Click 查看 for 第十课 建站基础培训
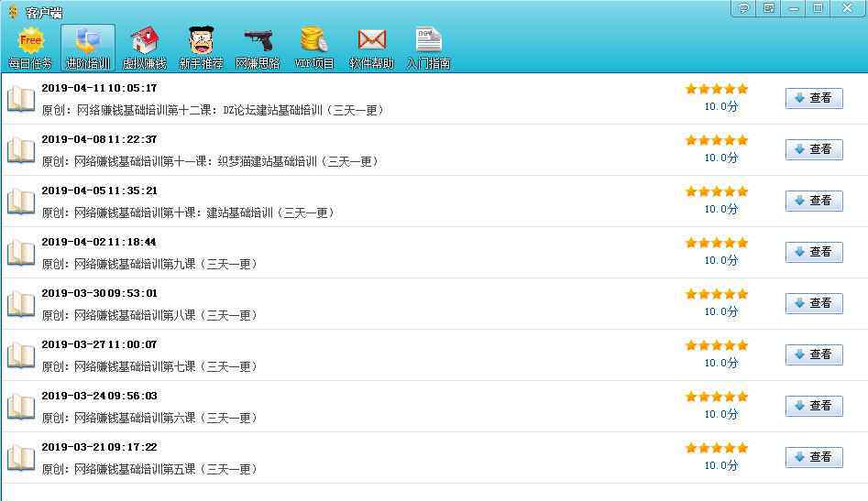The height and width of the screenshot is (501, 868). coord(814,201)
